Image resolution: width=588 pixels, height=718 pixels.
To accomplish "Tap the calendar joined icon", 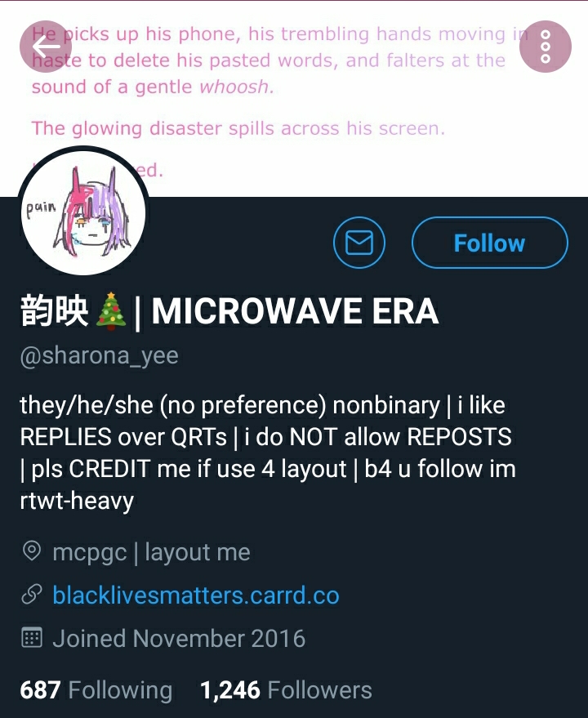I will [32, 637].
